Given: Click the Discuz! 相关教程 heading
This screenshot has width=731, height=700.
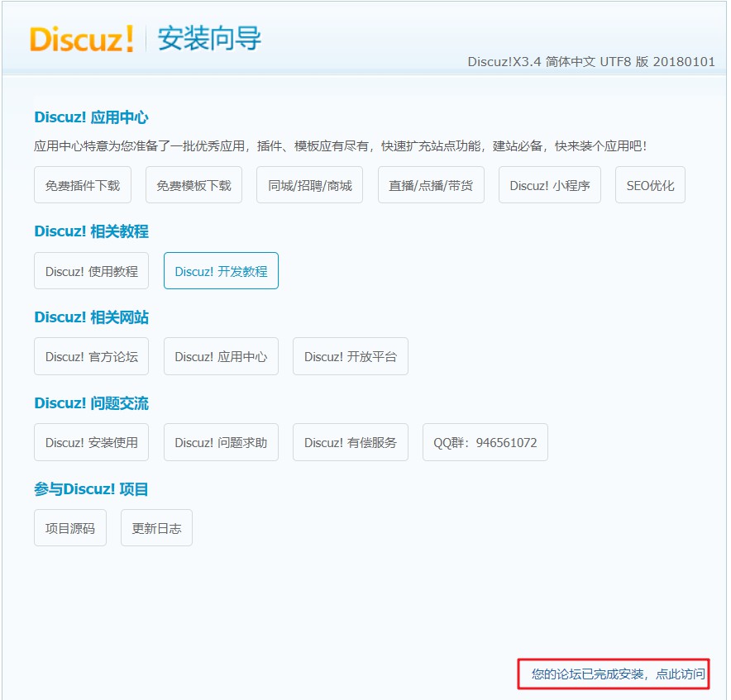Looking at the screenshot, I should coord(91,231).
